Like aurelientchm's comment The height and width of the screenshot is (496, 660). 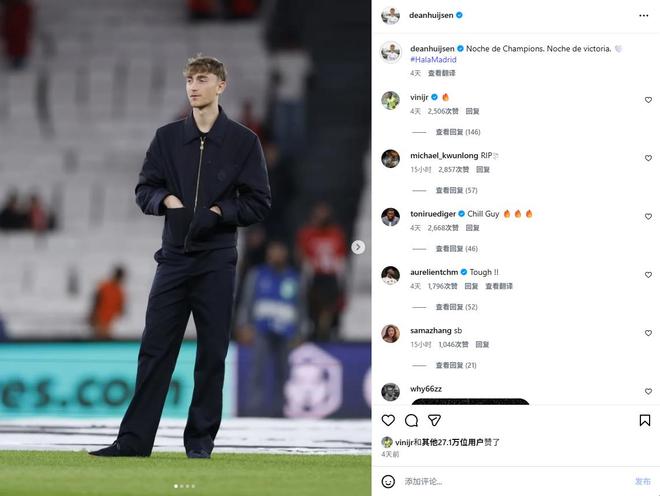pos(648,275)
